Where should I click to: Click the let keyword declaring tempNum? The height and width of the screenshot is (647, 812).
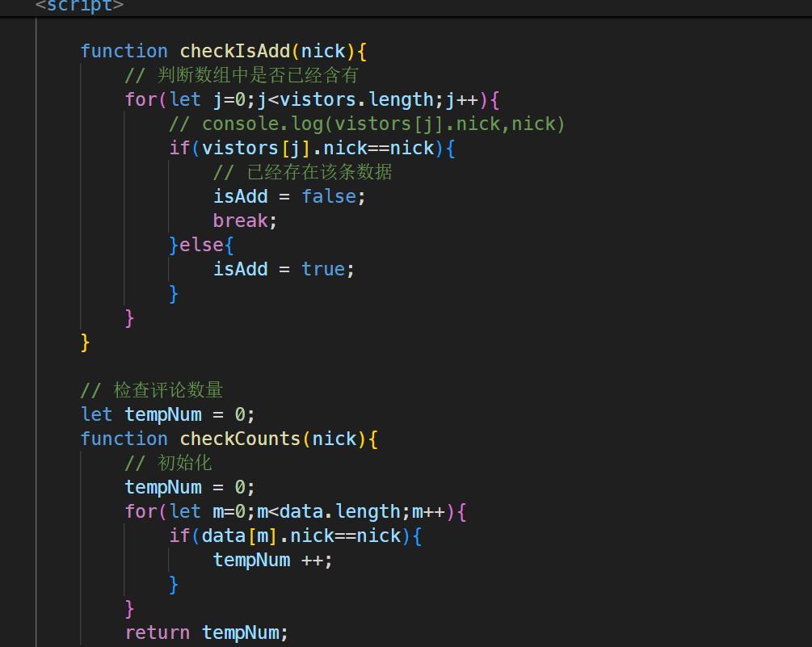(96, 414)
